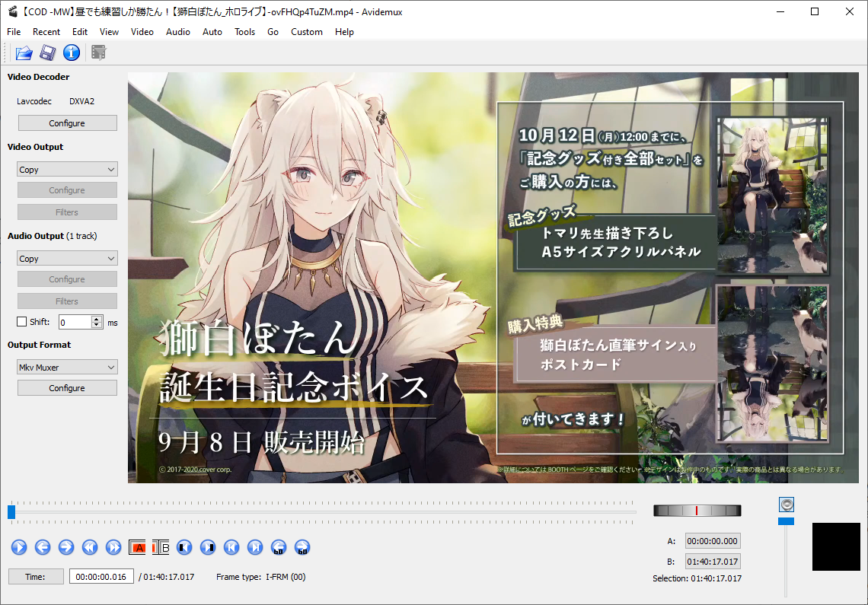Save video with the floppy disk icon

(x=48, y=53)
